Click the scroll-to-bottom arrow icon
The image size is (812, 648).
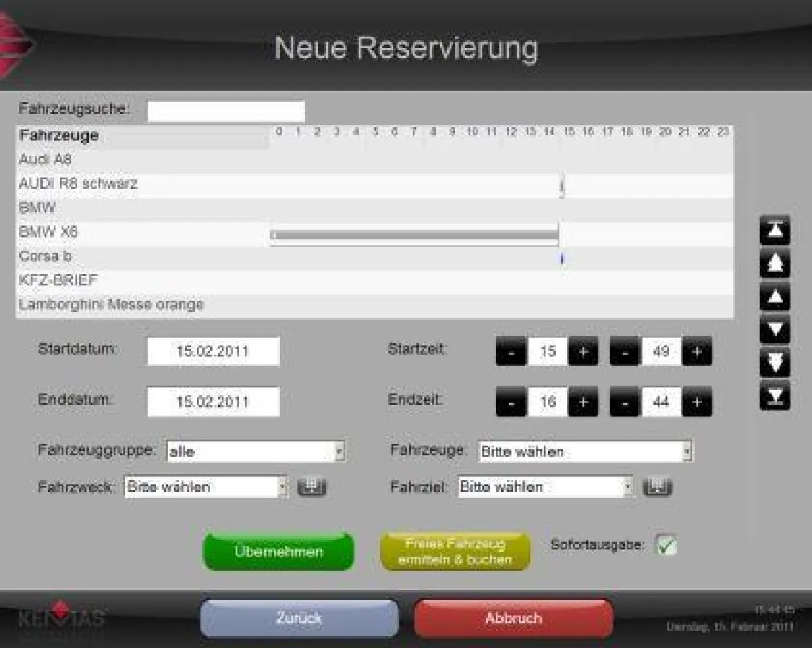(775, 397)
